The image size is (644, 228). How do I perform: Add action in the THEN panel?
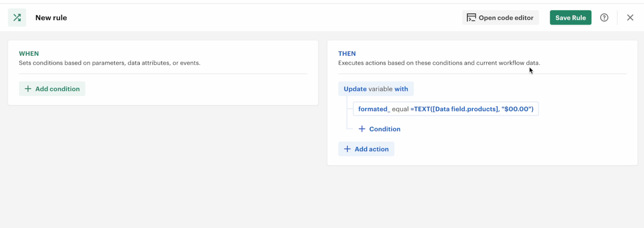(x=371, y=149)
